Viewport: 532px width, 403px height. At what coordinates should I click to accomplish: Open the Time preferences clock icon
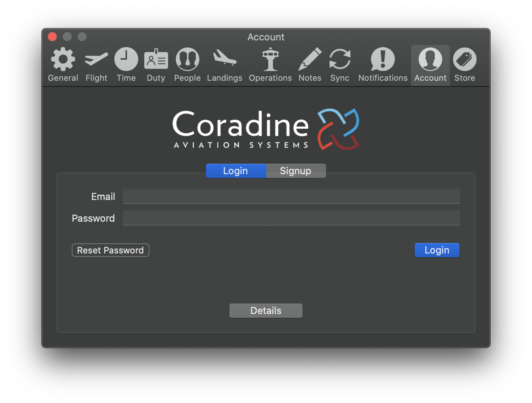[126, 59]
